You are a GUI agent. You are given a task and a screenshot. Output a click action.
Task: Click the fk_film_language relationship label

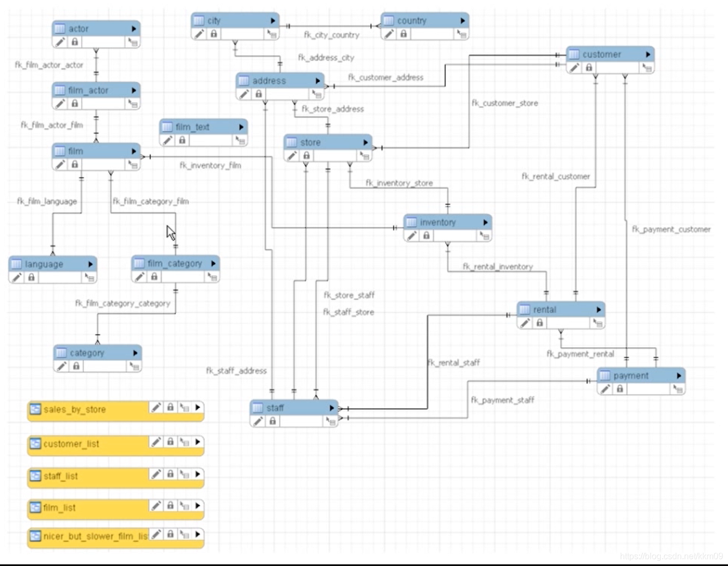[x=47, y=201]
